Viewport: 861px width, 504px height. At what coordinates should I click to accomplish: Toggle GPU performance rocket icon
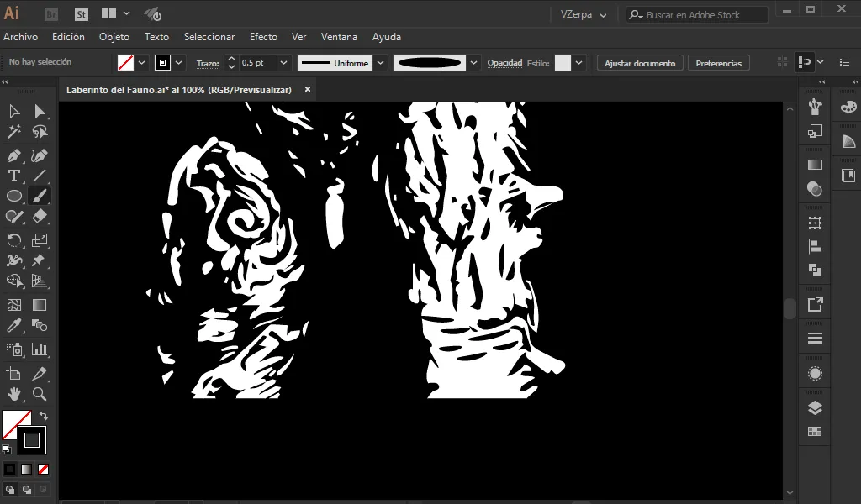pyautogui.click(x=153, y=14)
